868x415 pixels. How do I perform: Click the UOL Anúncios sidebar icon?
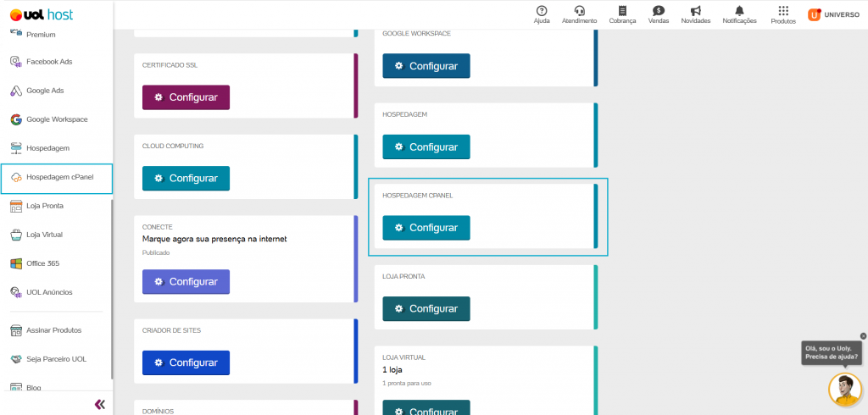pyautogui.click(x=16, y=292)
